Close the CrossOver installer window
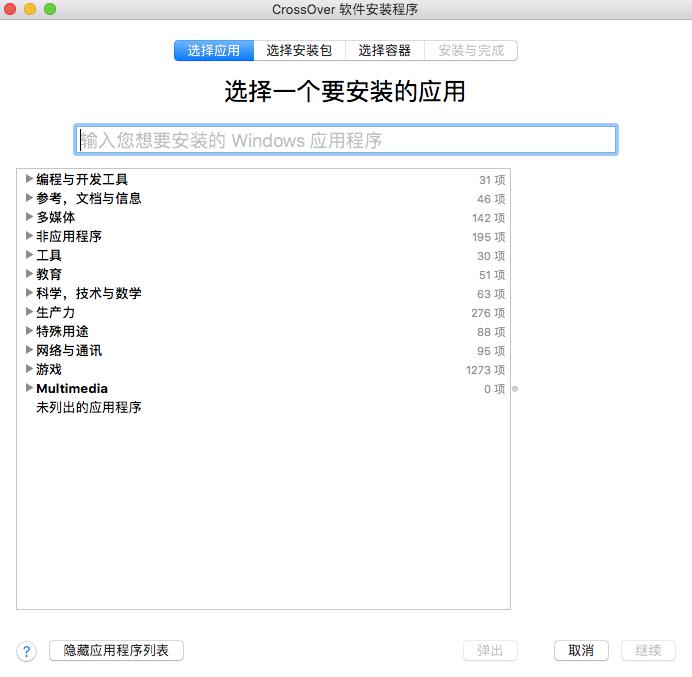 click(x=9, y=9)
